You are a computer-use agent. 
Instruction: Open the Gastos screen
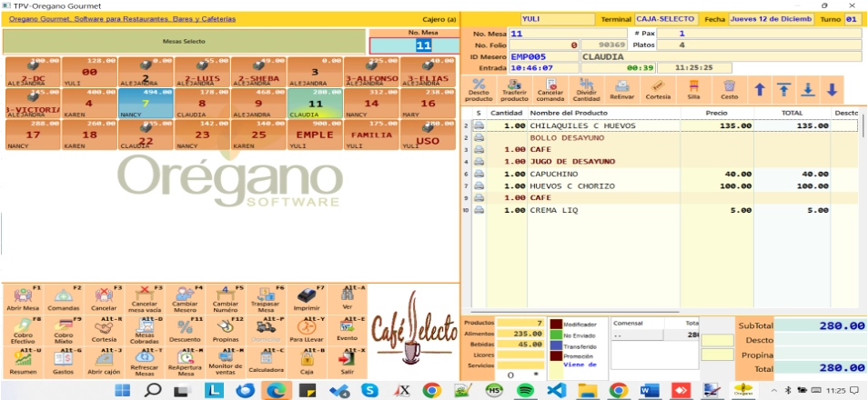pos(64,362)
